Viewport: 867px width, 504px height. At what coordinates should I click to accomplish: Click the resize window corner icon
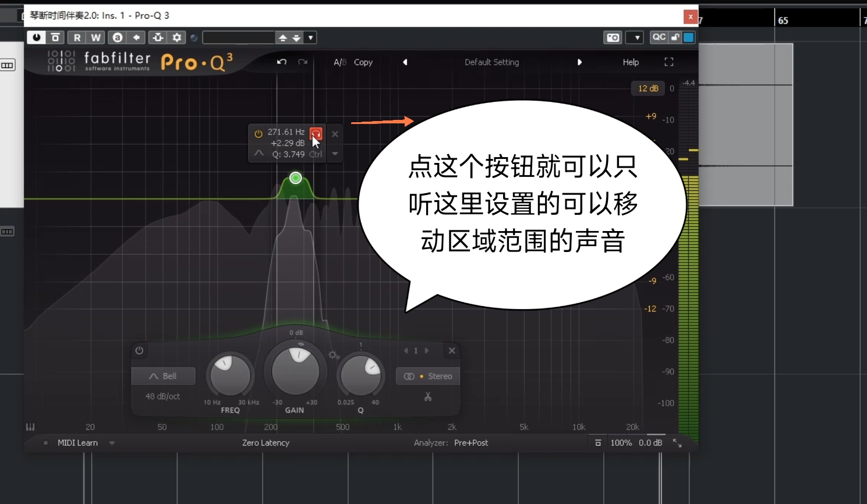click(677, 443)
